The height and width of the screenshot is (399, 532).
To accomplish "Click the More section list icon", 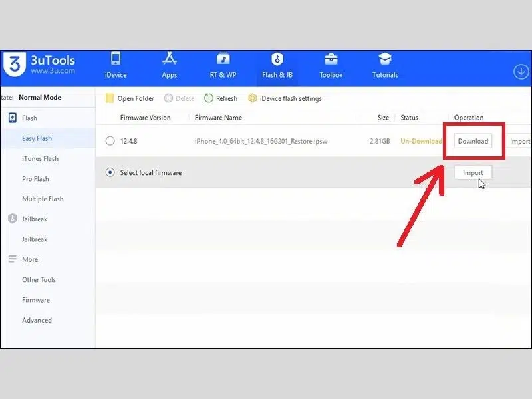I will click(x=13, y=259).
